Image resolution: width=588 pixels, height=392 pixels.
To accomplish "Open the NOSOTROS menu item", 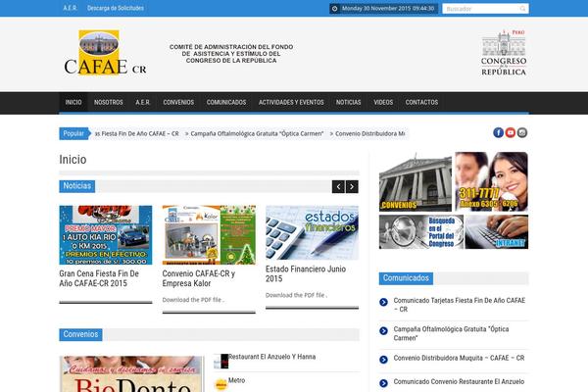I will click(109, 102).
